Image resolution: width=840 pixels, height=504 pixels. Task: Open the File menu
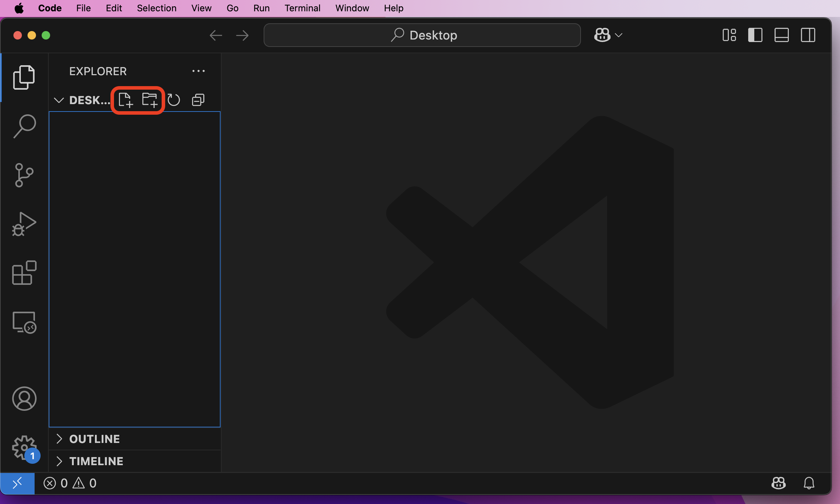point(83,8)
